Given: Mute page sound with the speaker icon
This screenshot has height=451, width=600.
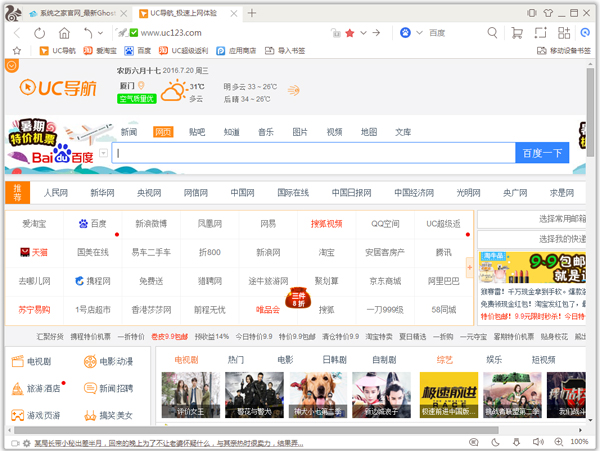Looking at the screenshot, I should (538, 442).
